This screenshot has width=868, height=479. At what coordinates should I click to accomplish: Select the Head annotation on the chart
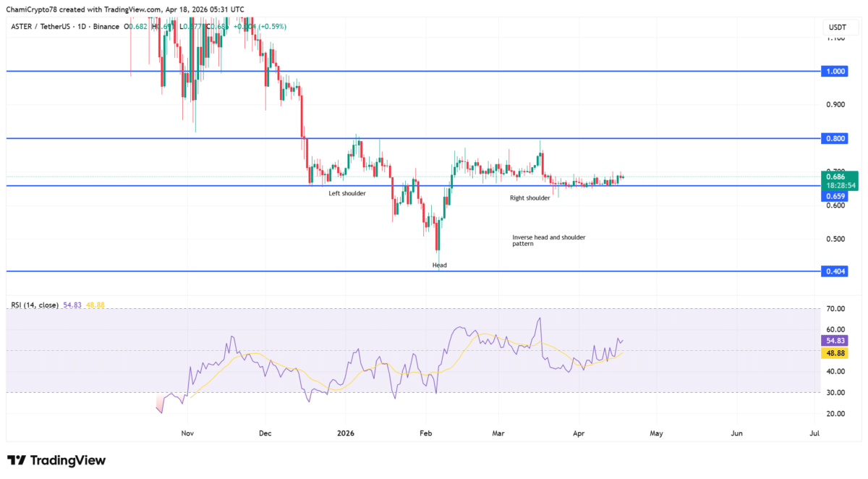point(439,265)
